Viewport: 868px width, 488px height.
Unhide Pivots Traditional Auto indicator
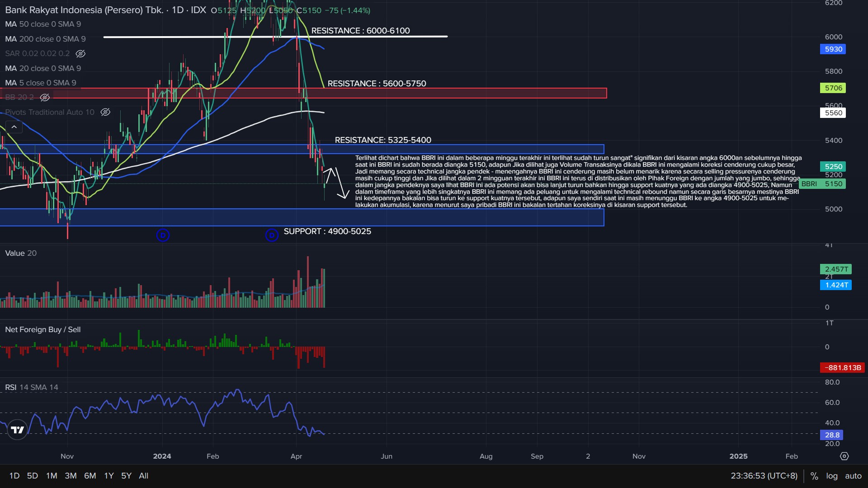[105, 112]
